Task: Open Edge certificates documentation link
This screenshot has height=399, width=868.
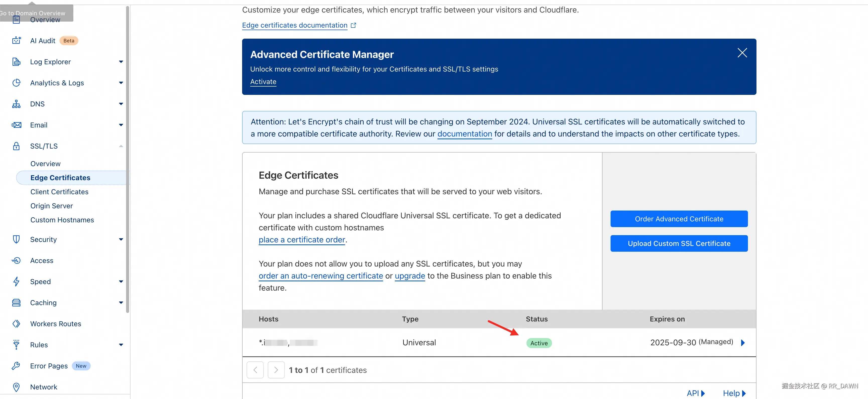Action: click(295, 25)
